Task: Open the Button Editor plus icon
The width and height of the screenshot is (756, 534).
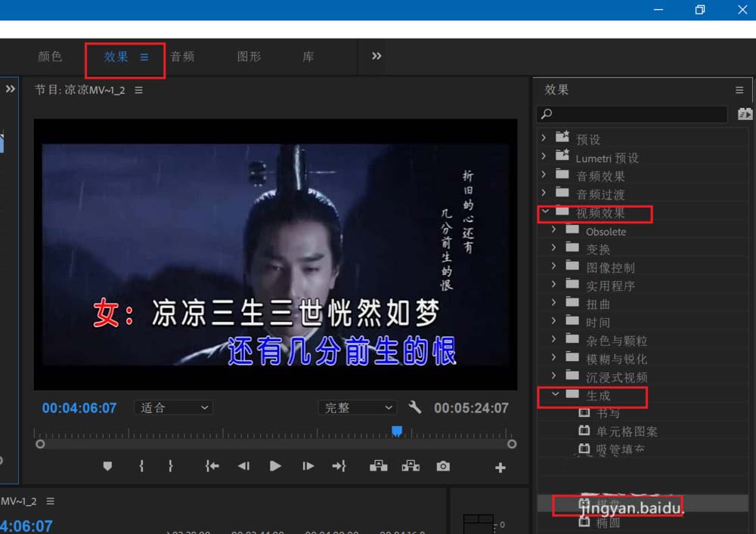Action: [500, 468]
